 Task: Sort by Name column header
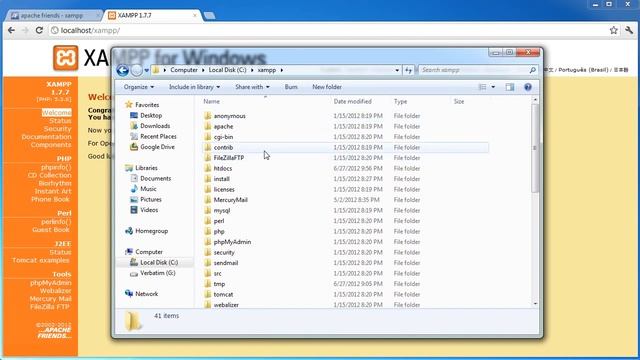[211, 101]
